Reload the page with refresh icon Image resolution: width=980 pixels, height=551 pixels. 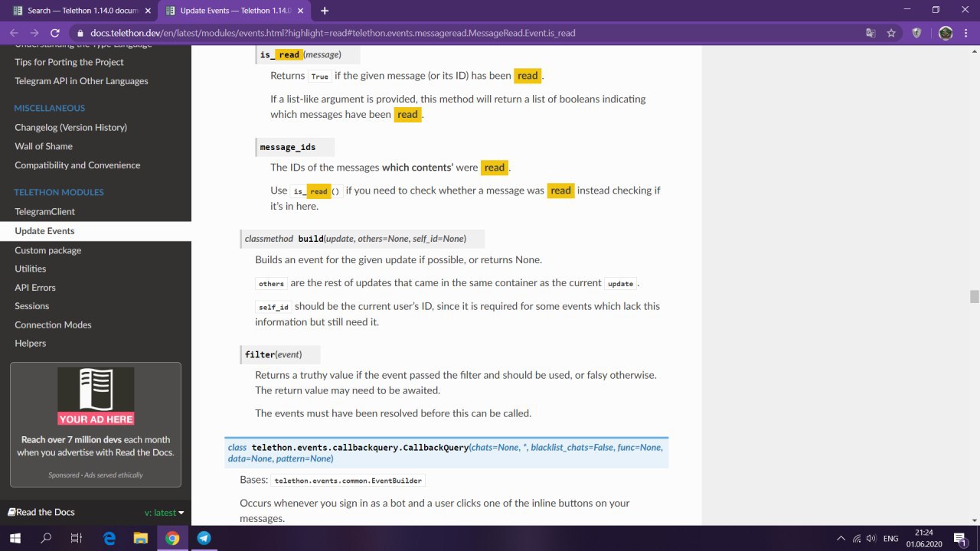55,33
